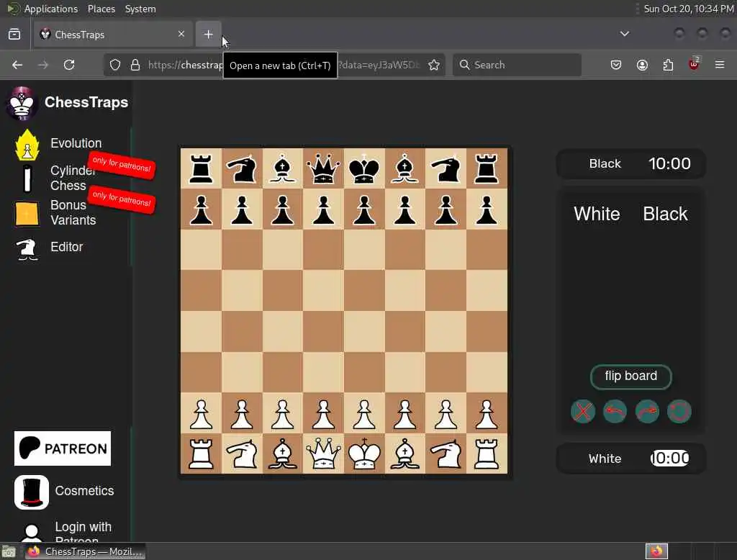Click the White move list header
Screen dimensions: 737x560
[x=597, y=214]
